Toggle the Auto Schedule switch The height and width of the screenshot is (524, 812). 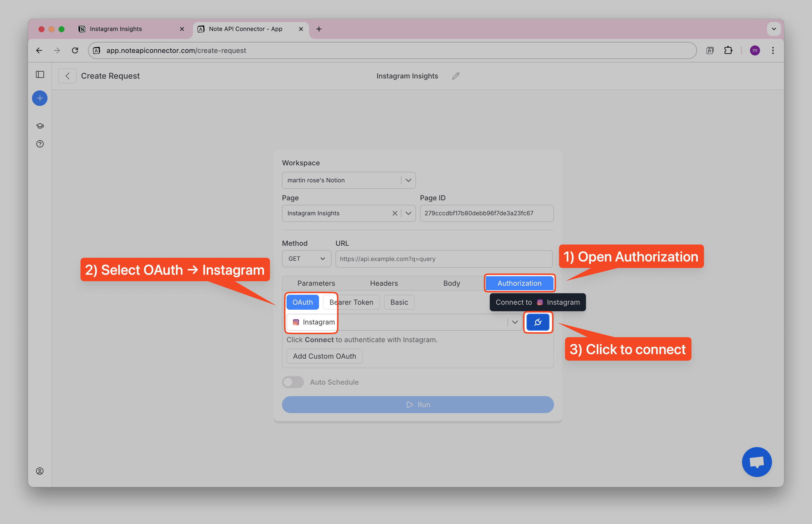293,382
